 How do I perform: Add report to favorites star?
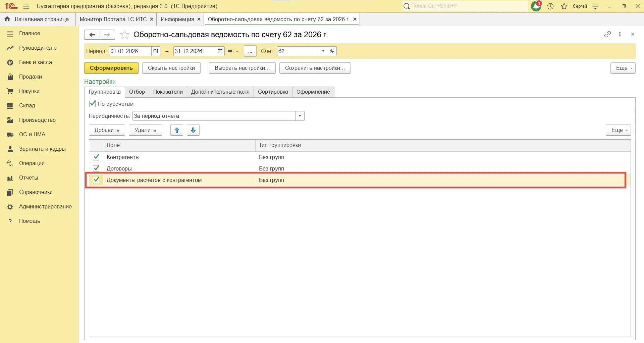pyautogui.click(x=124, y=35)
